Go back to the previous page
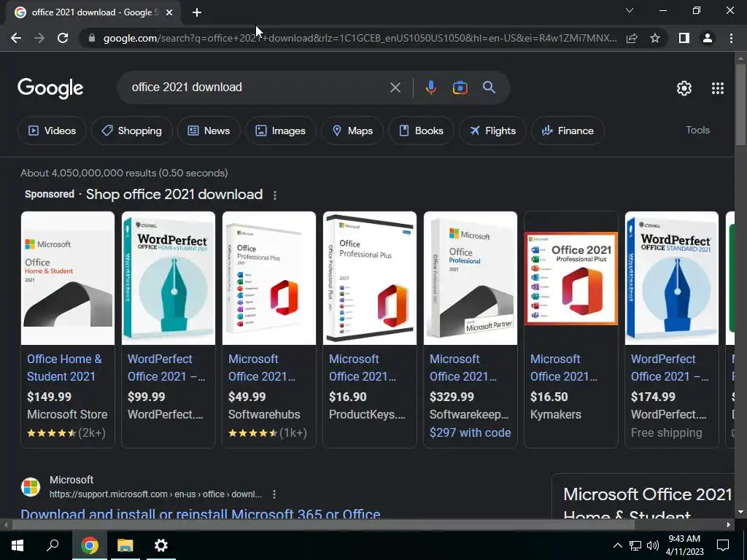This screenshot has height=560, width=747. (x=16, y=38)
